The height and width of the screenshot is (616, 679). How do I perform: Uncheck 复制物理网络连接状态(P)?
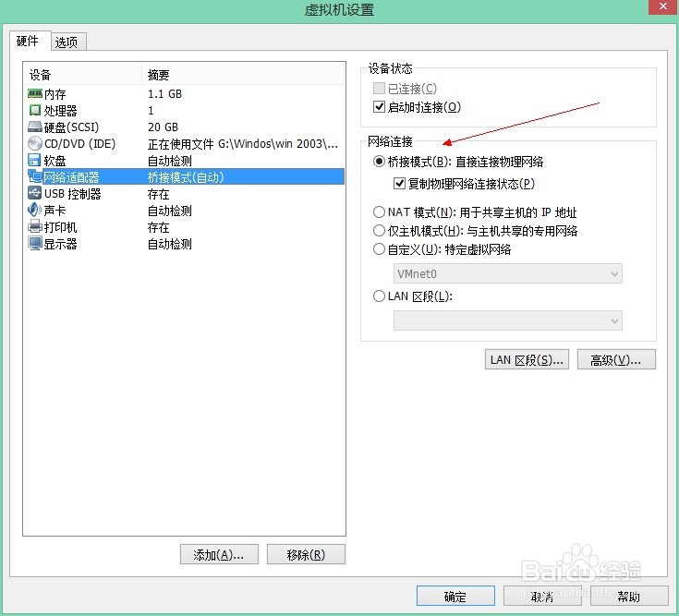399,184
